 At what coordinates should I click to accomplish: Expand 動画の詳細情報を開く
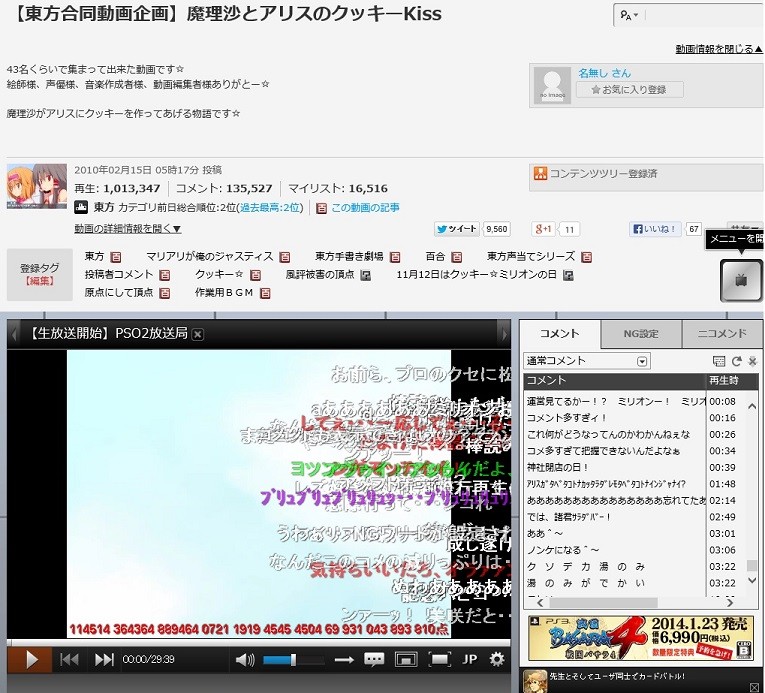tap(128, 228)
